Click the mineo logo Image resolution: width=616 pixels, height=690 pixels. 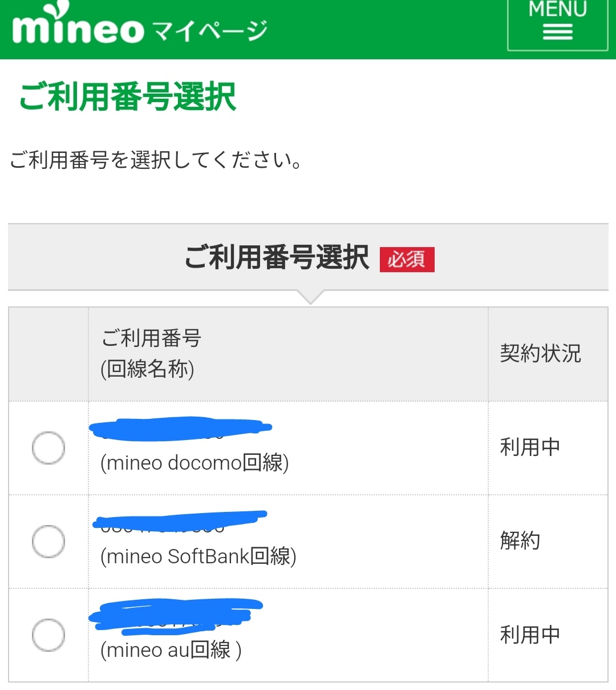(78, 26)
